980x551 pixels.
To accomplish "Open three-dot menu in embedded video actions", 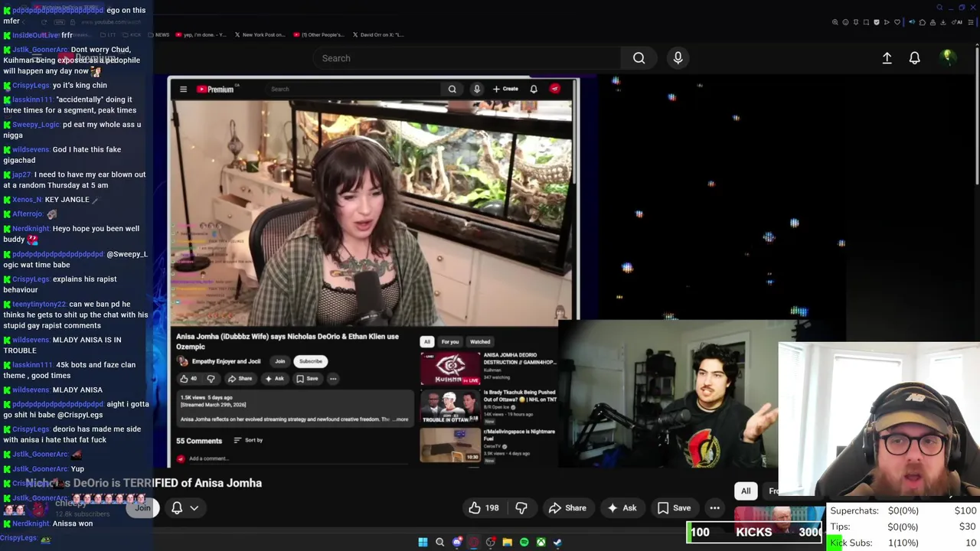I will 333,379.
